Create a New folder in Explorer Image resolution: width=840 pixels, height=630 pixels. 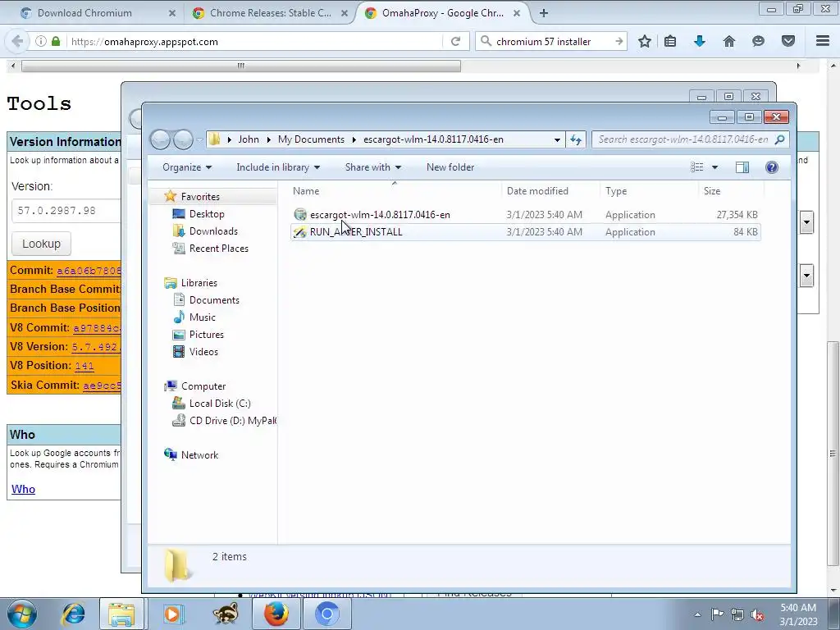pyautogui.click(x=450, y=167)
